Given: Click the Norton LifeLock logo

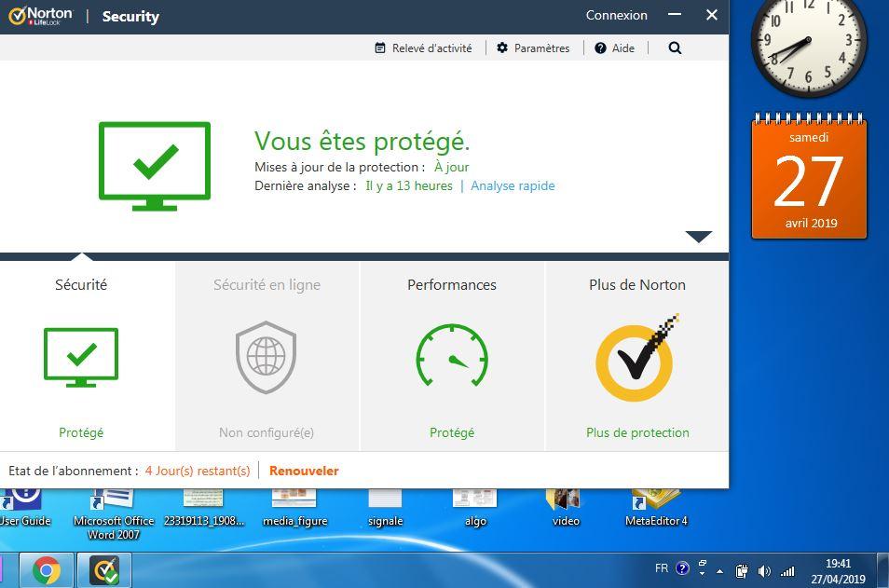Looking at the screenshot, I should click(x=41, y=16).
